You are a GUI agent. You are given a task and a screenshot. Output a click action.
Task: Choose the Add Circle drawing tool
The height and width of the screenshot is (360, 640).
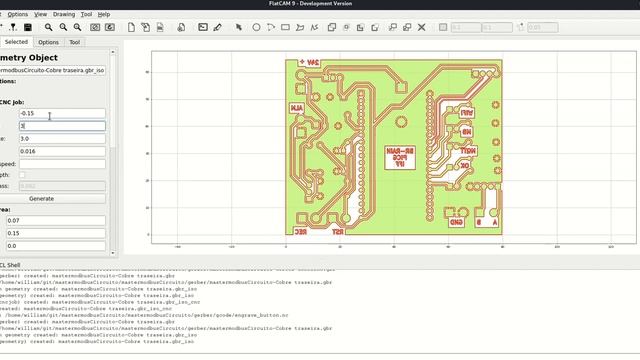pyautogui.click(x=256, y=27)
